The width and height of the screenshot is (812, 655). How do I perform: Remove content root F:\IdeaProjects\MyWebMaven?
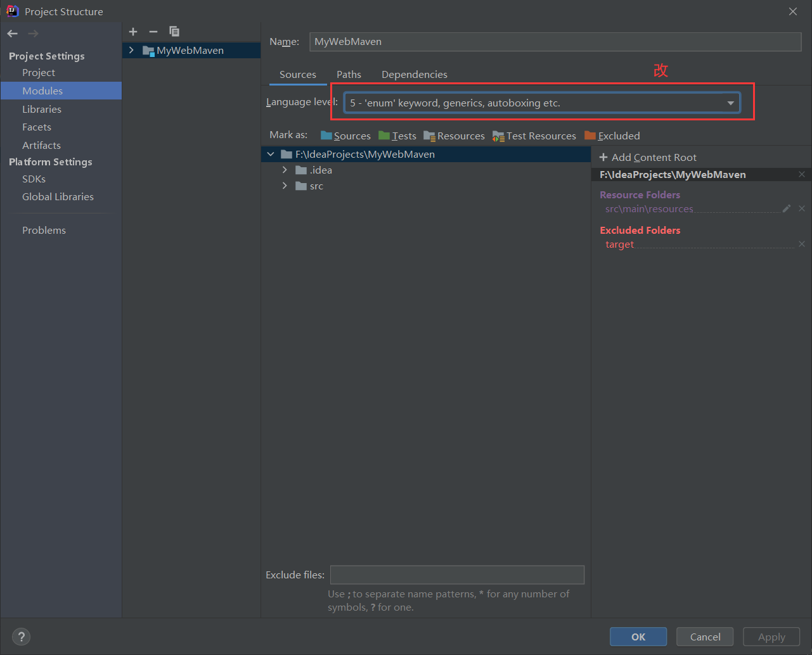click(802, 174)
